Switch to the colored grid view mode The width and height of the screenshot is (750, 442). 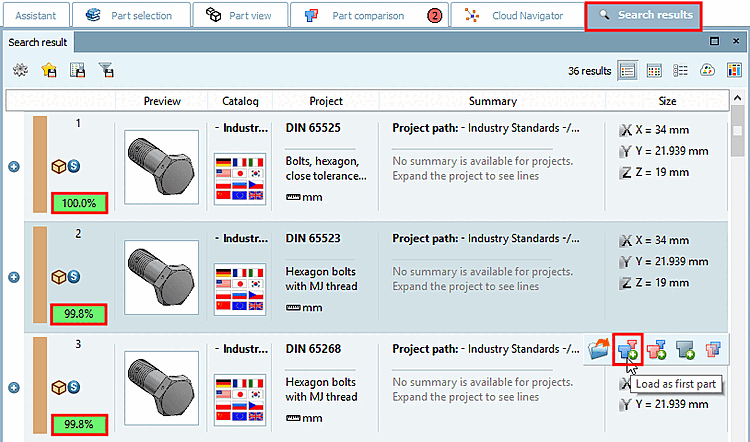[x=654, y=70]
